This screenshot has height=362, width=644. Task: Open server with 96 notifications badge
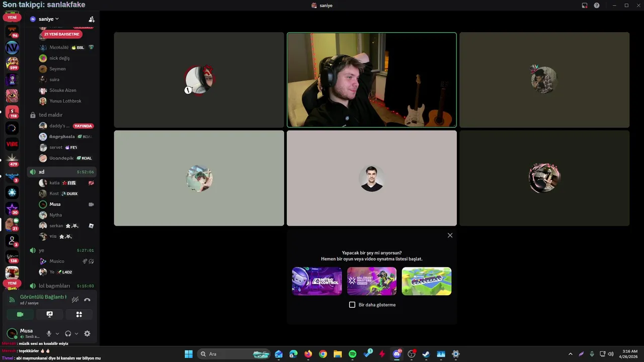(12, 32)
